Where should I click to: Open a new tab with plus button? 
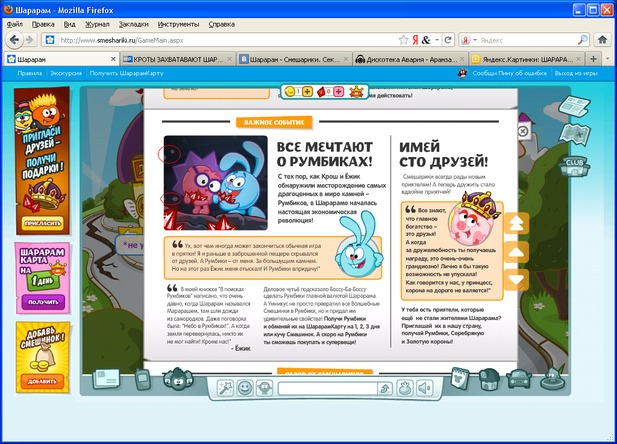point(593,59)
